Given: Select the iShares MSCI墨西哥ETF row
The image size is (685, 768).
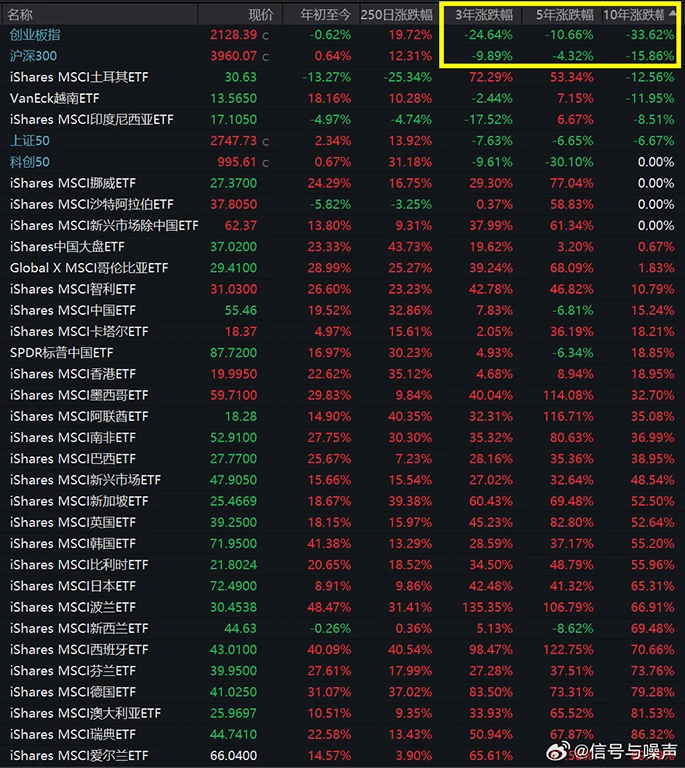Looking at the screenshot, I should point(342,395).
